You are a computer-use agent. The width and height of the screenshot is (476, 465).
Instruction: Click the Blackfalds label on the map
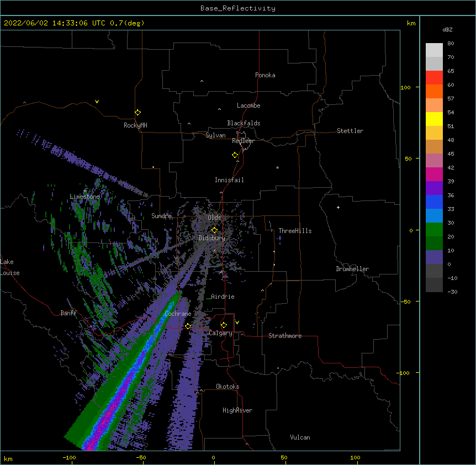(244, 123)
